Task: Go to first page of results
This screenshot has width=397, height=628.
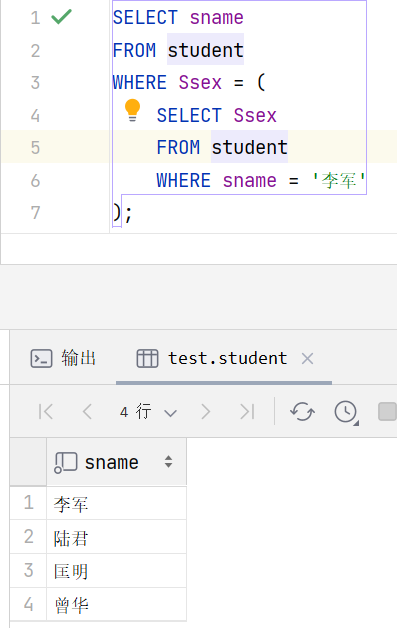Action: click(x=46, y=411)
